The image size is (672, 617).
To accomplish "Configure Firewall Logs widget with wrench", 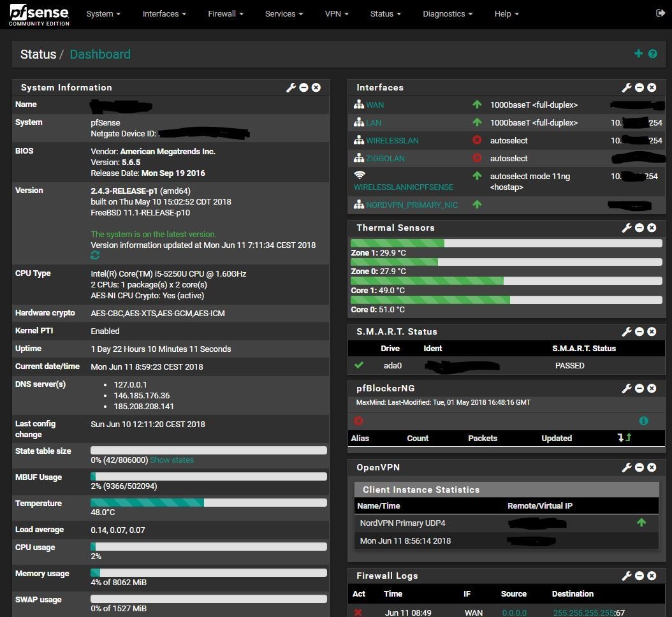I will pos(627,576).
